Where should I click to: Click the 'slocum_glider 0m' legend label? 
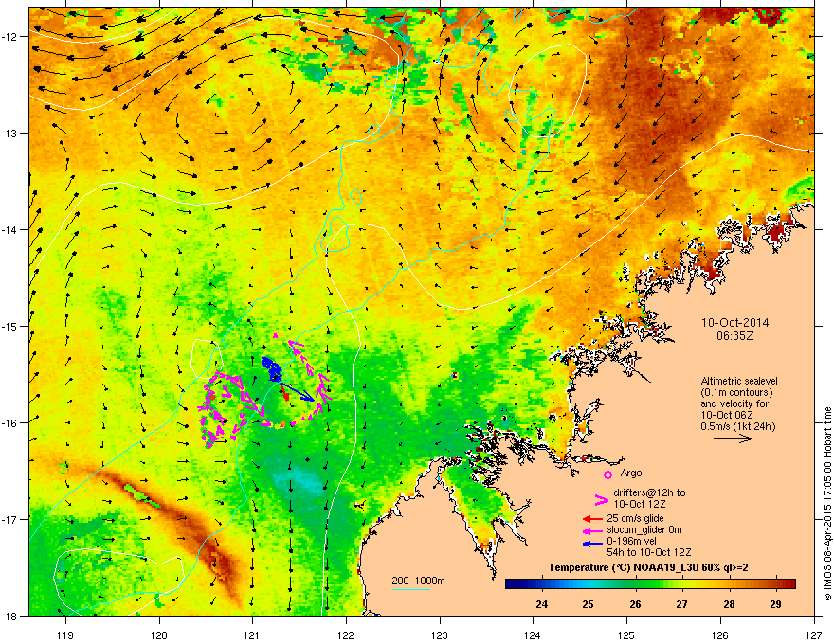pyautogui.click(x=644, y=529)
